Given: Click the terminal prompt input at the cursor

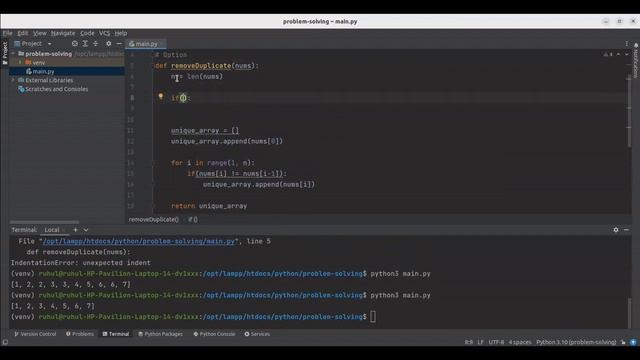Looking at the screenshot, I should click(373, 316).
